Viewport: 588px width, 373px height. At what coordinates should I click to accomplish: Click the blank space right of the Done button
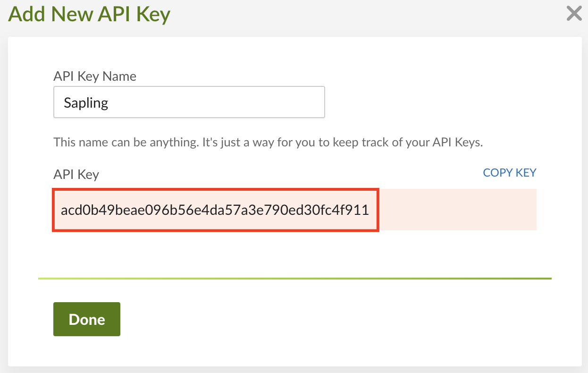(283, 319)
